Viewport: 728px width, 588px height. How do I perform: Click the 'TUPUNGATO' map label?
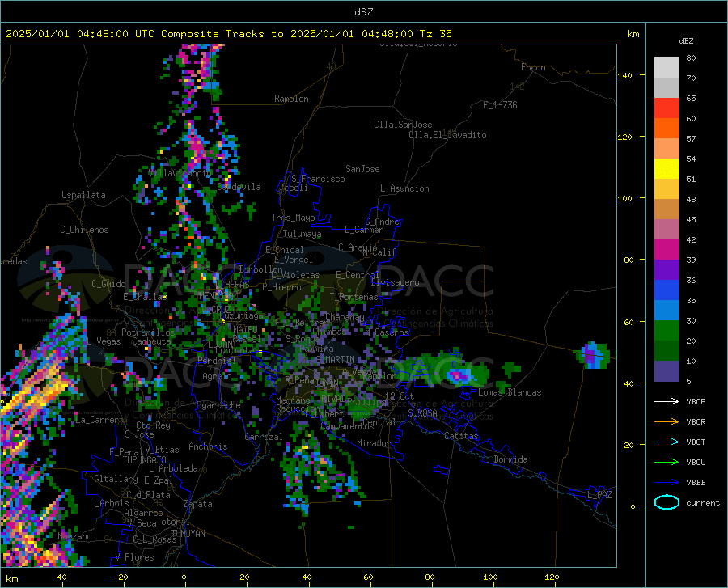(x=145, y=460)
